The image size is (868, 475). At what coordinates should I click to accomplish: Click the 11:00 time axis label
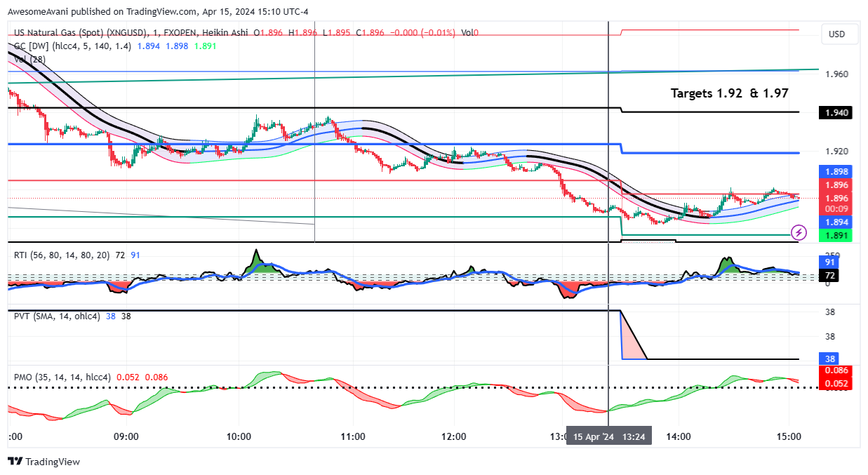[353, 436]
